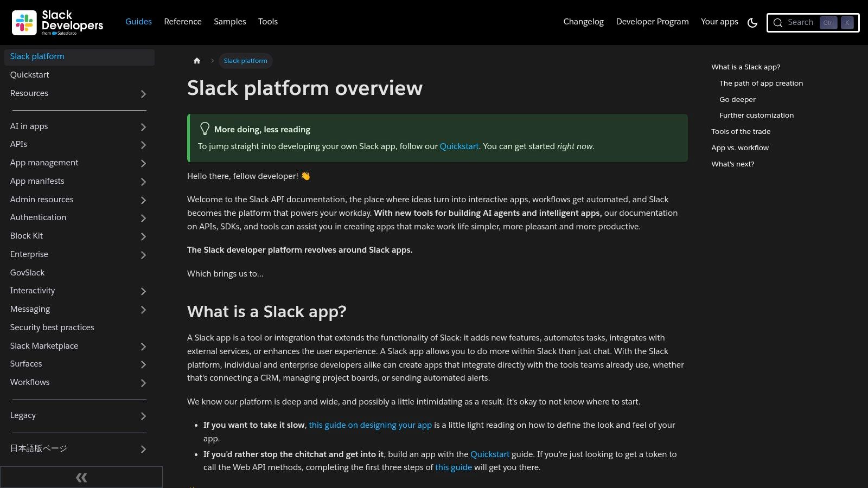Expand the APIs chevron
This screenshot has width=868, height=488.
coord(143,145)
